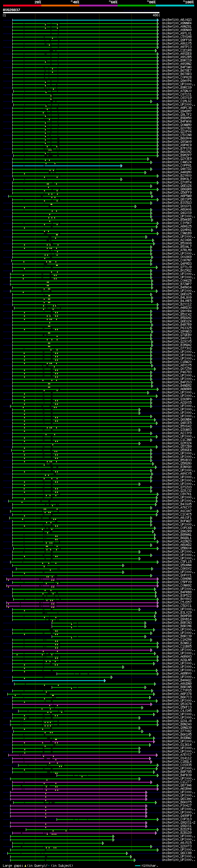Click hit label UniRef100_Q873A6
Screen dimensions: 197x868
[x=177, y=785]
